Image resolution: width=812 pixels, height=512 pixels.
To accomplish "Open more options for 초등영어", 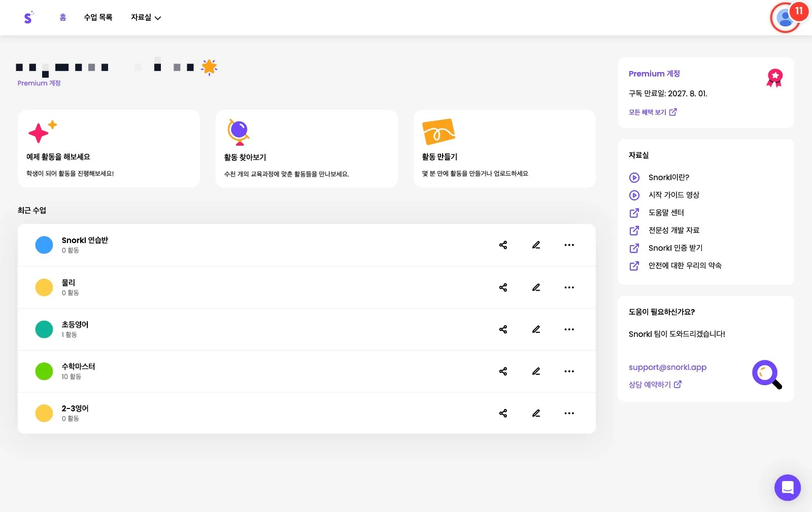I will [569, 329].
